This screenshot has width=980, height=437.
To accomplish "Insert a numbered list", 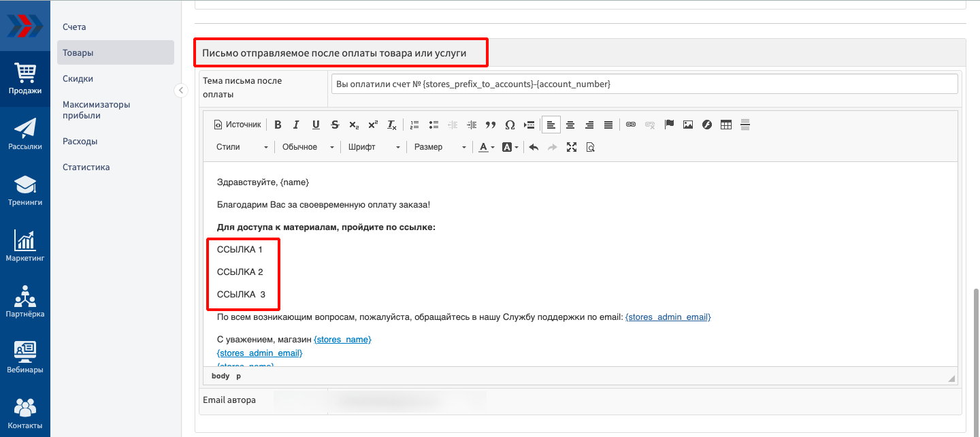I will (x=415, y=125).
